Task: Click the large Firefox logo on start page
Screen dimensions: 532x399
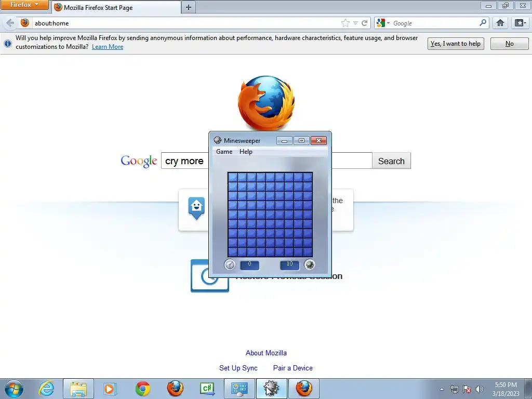Action: (x=267, y=103)
